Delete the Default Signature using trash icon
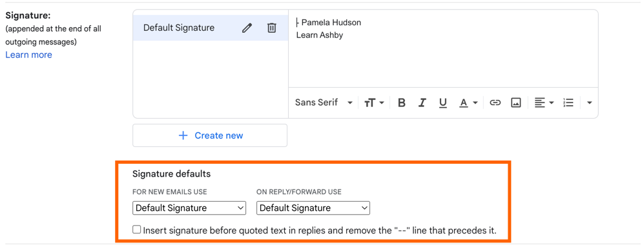The image size is (644, 245). 271,28
